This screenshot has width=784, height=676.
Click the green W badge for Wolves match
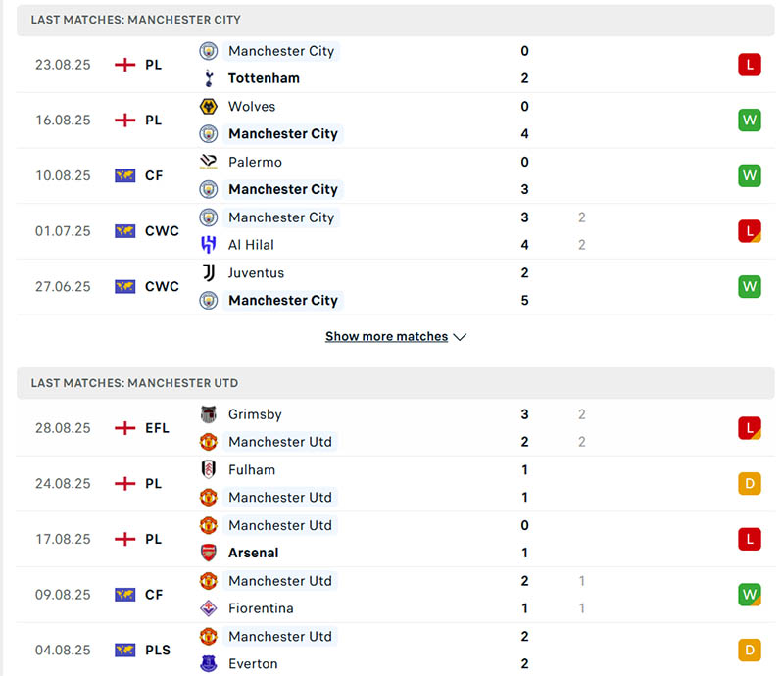click(750, 120)
